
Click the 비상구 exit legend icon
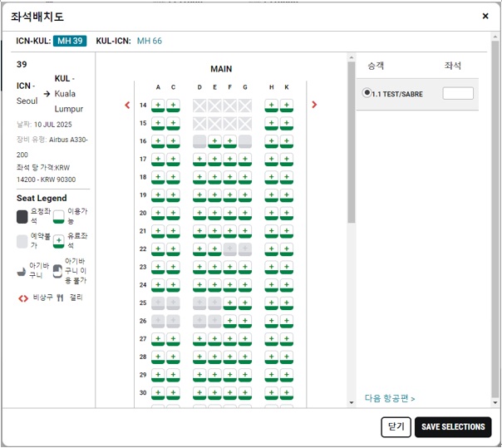23,298
